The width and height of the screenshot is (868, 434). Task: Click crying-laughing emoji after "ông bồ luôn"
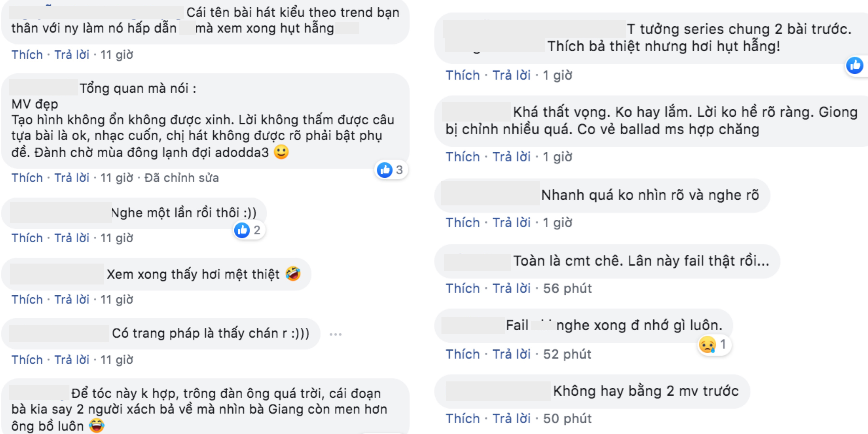pyautogui.click(x=96, y=426)
